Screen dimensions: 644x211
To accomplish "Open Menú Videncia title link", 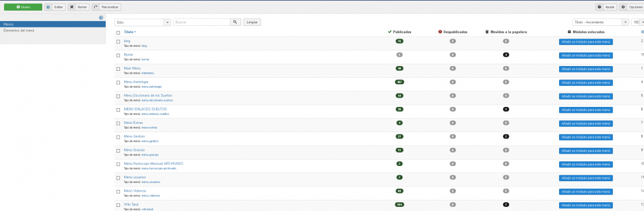I will 135,191.
